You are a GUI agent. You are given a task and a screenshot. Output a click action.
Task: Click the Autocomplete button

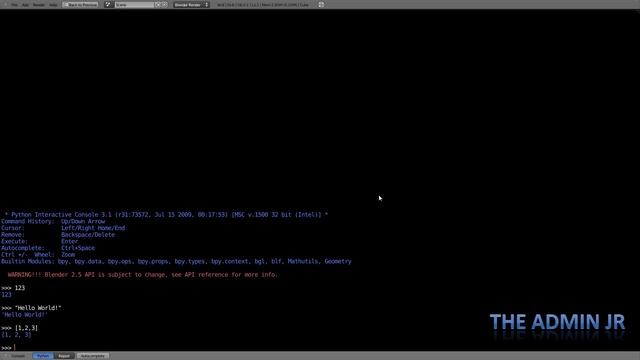(x=93, y=356)
